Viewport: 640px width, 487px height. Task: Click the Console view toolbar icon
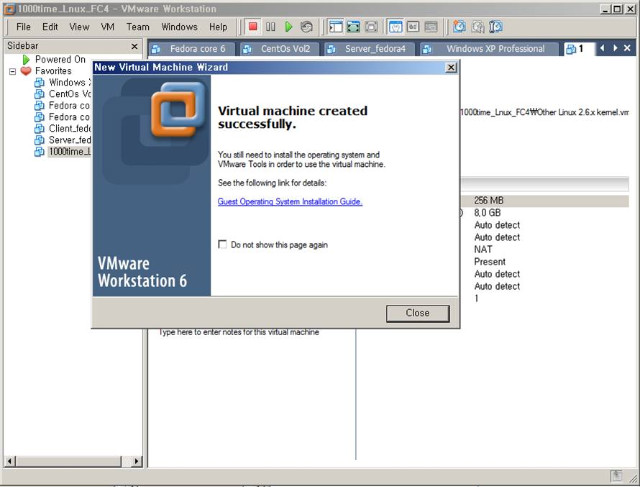[x=413, y=27]
